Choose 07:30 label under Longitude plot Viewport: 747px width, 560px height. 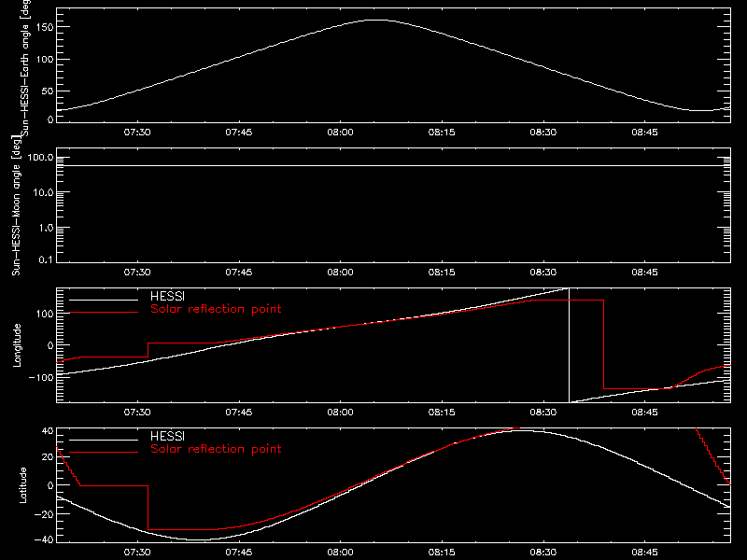click(137, 413)
